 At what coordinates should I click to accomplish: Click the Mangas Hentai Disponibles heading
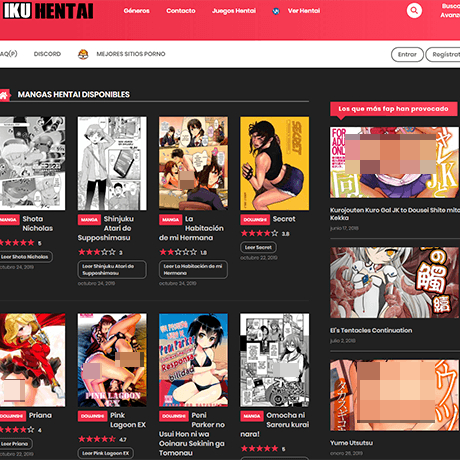pos(74,95)
